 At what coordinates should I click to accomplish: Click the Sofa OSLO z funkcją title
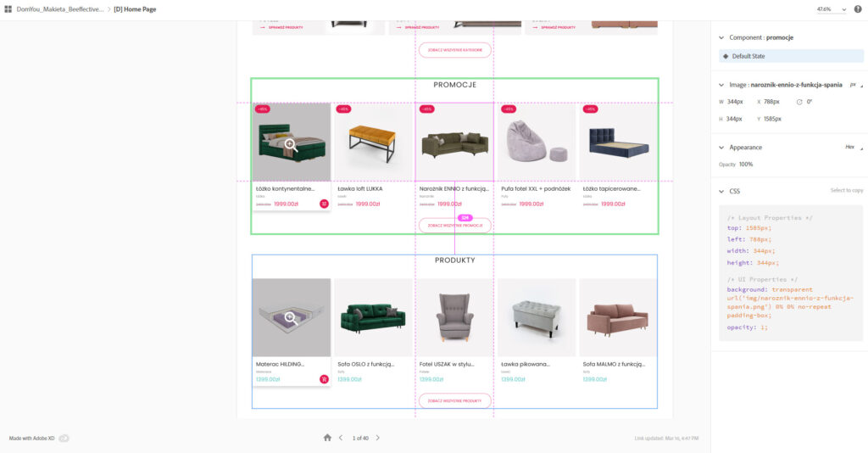click(366, 365)
